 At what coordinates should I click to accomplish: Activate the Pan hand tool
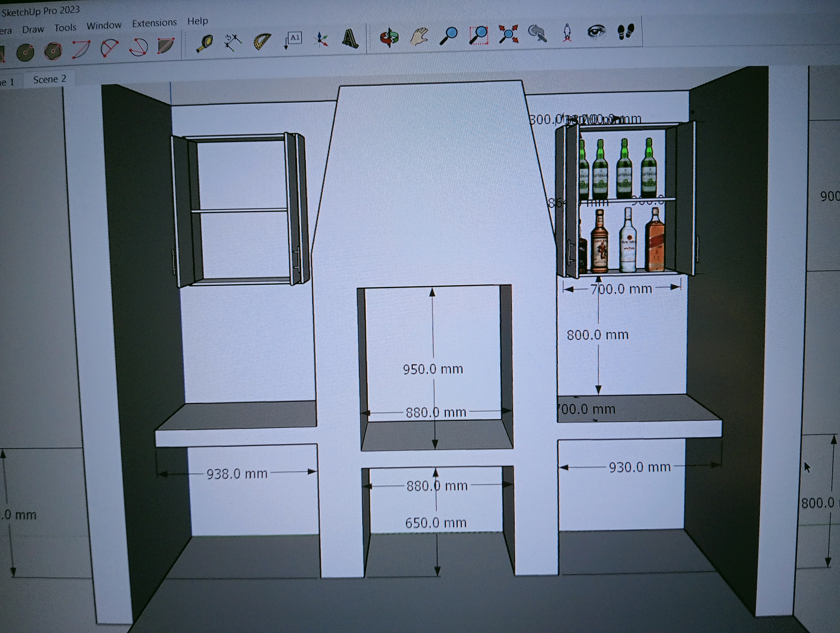(419, 36)
